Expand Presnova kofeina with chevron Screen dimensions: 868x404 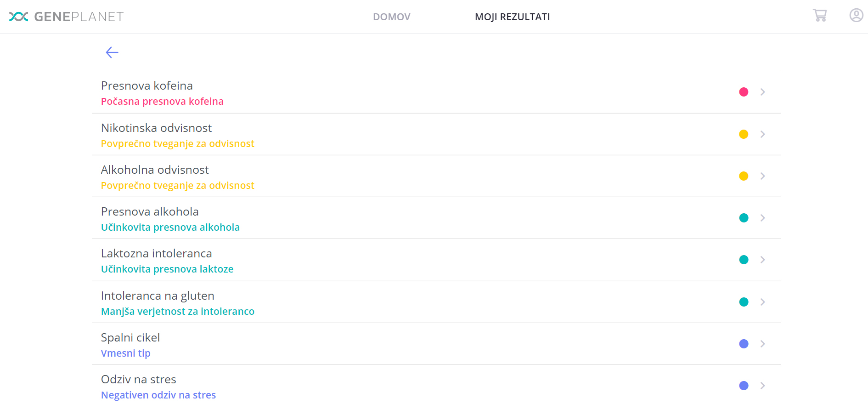(x=762, y=92)
